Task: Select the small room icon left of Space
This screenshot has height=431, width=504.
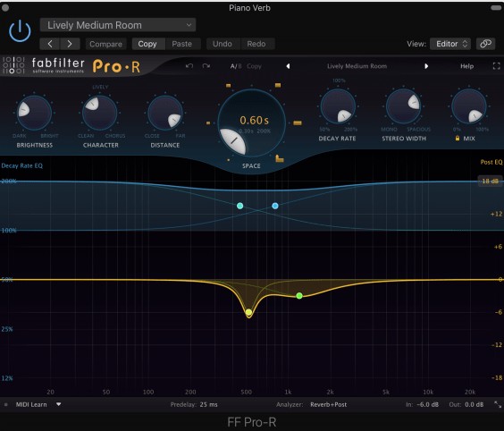Action: coord(208,123)
